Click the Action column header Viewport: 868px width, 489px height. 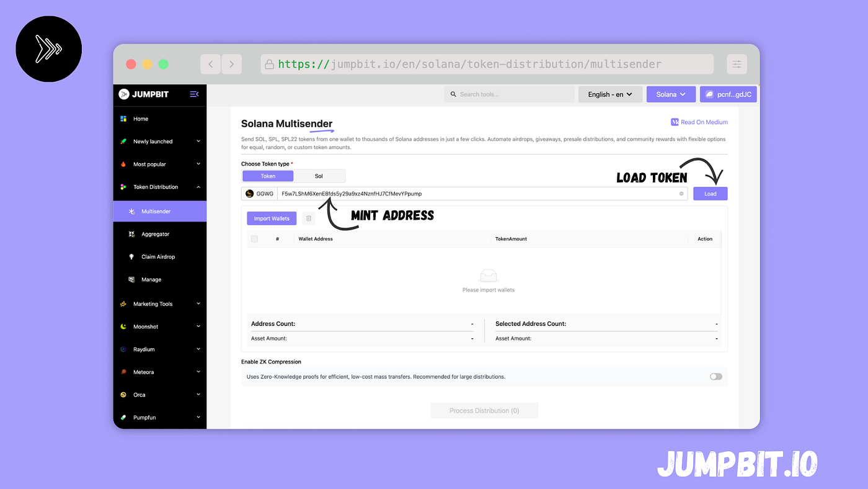pyautogui.click(x=705, y=239)
